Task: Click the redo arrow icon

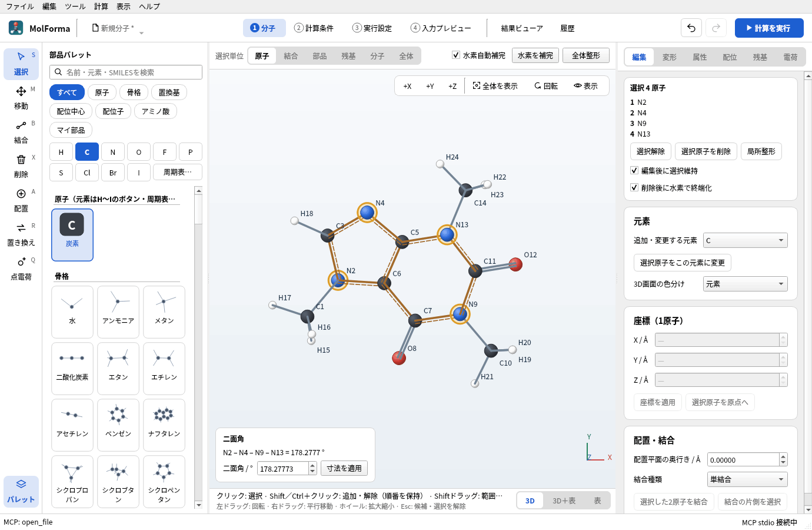Action: [x=716, y=28]
